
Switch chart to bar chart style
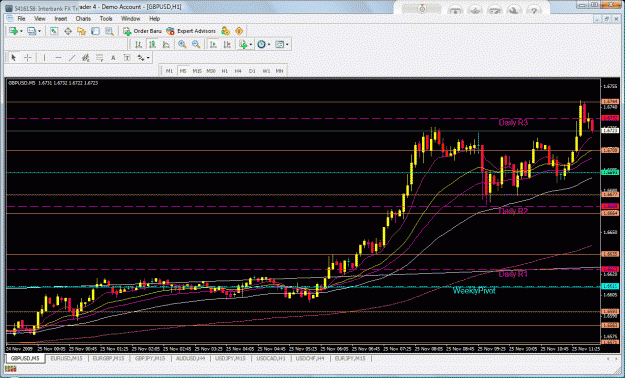(138, 45)
